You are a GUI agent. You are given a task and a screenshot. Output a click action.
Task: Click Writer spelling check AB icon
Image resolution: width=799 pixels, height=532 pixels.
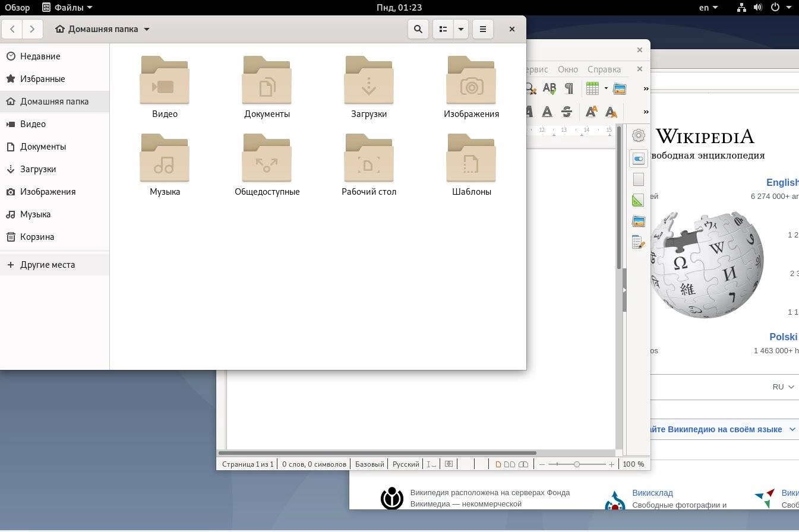point(549,88)
